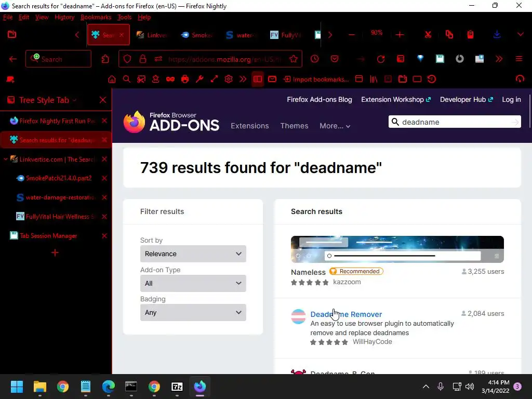Open tracking protection shield icon
The width and height of the screenshot is (532, 399).
click(x=127, y=59)
